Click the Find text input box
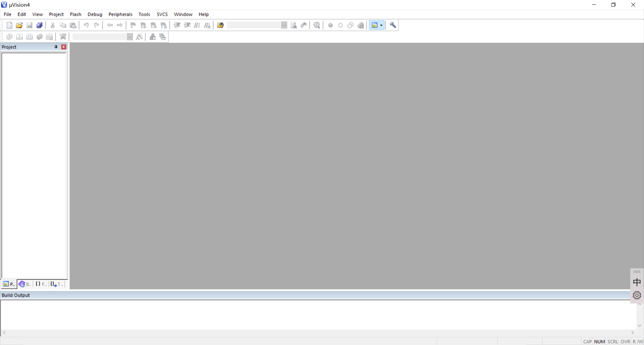644x345 pixels. (254, 25)
